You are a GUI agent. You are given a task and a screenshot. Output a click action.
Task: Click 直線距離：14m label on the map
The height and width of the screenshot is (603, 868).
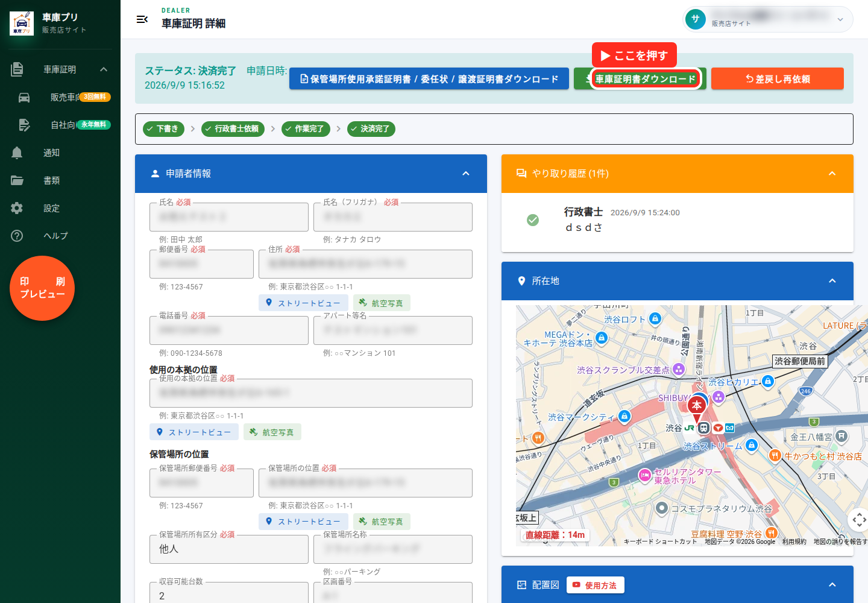[x=555, y=535]
